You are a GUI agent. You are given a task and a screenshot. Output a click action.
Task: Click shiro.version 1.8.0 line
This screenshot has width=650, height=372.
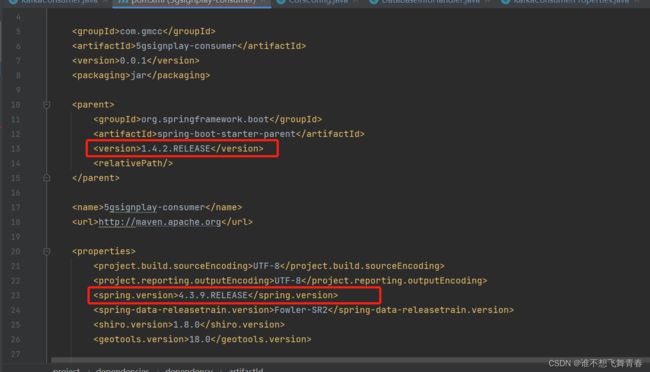point(189,325)
